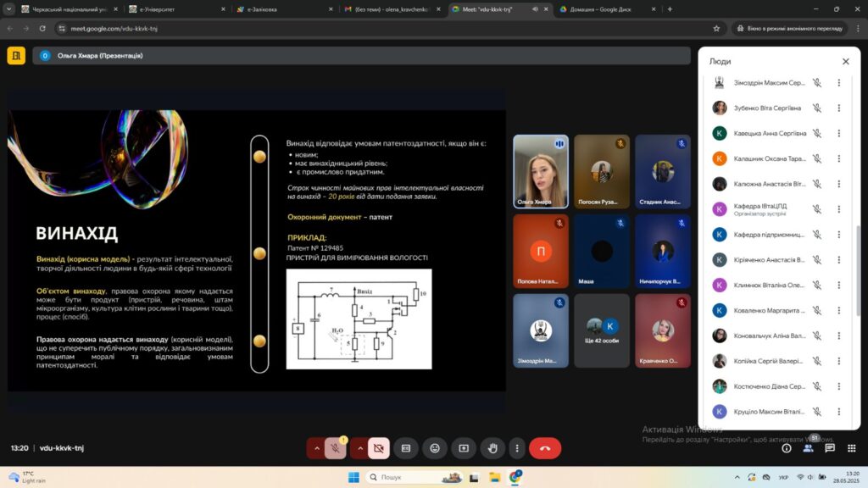Raise hand in the meeting

(492, 448)
